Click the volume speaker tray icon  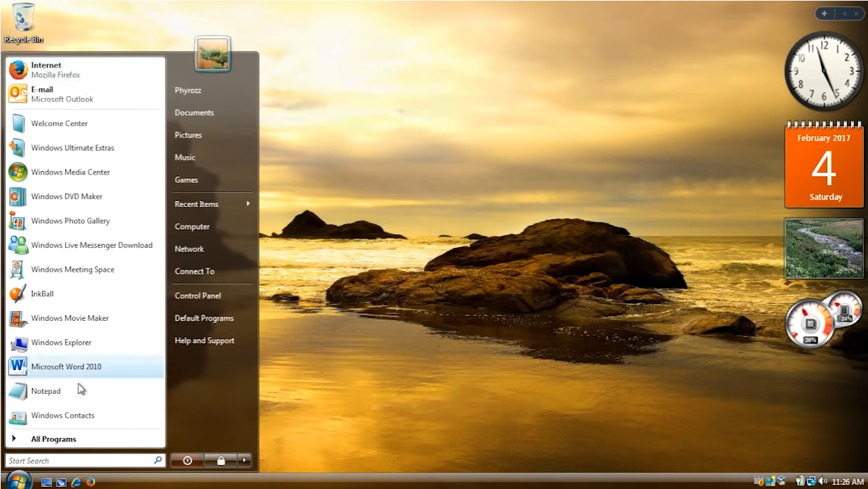pyautogui.click(x=822, y=481)
